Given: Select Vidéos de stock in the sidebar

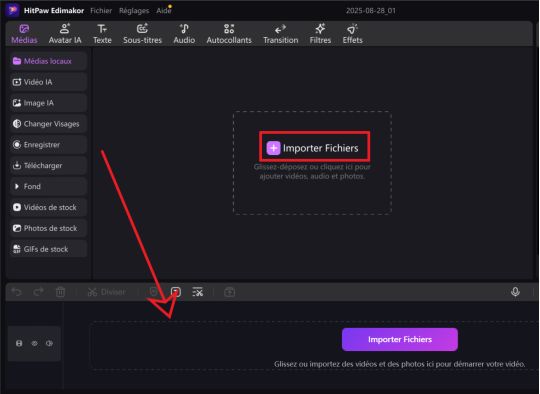Looking at the screenshot, I should 48,207.
